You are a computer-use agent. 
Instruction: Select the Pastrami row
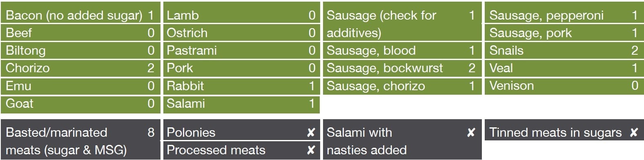click(241, 50)
